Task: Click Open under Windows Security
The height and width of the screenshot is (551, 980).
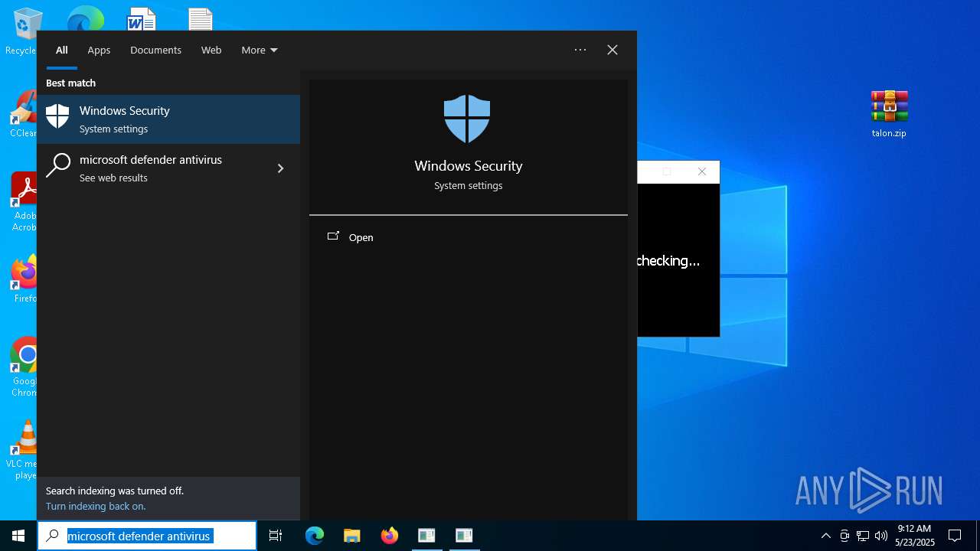Action: [361, 237]
